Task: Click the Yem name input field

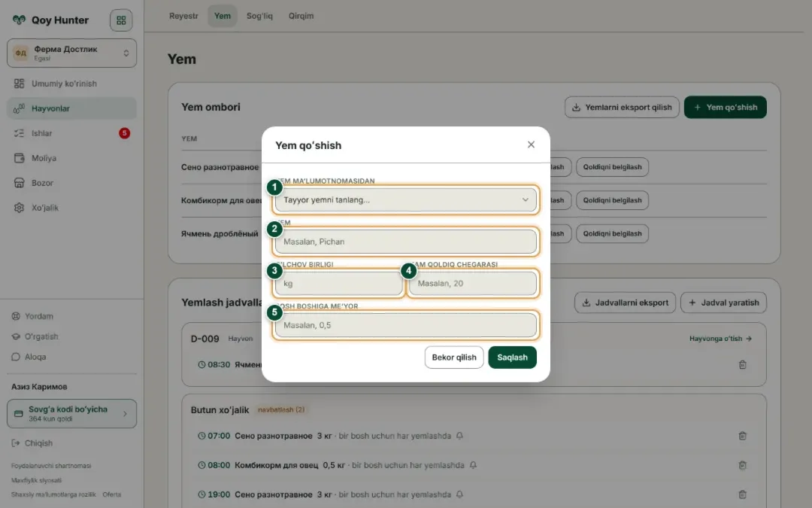Action: (x=406, y=242)
